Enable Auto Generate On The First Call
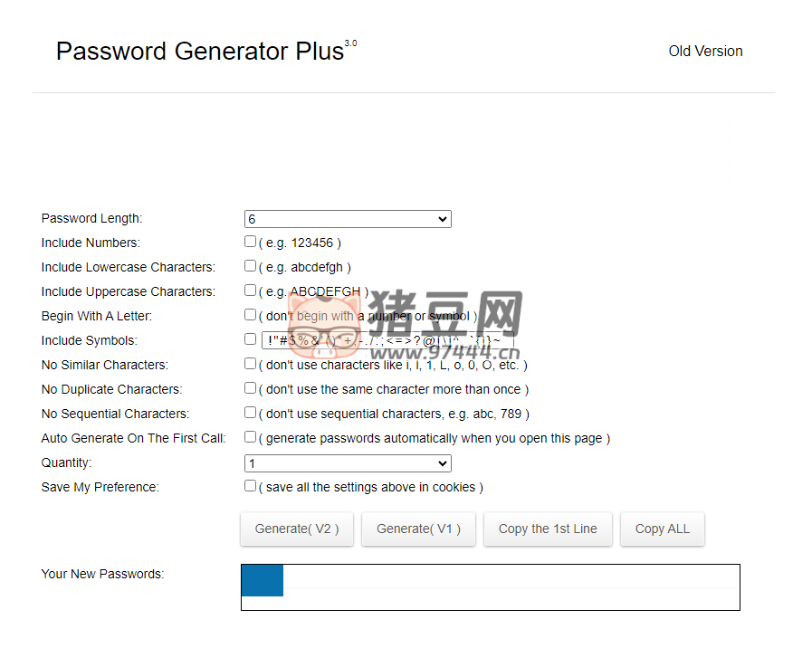 (250, 435)
